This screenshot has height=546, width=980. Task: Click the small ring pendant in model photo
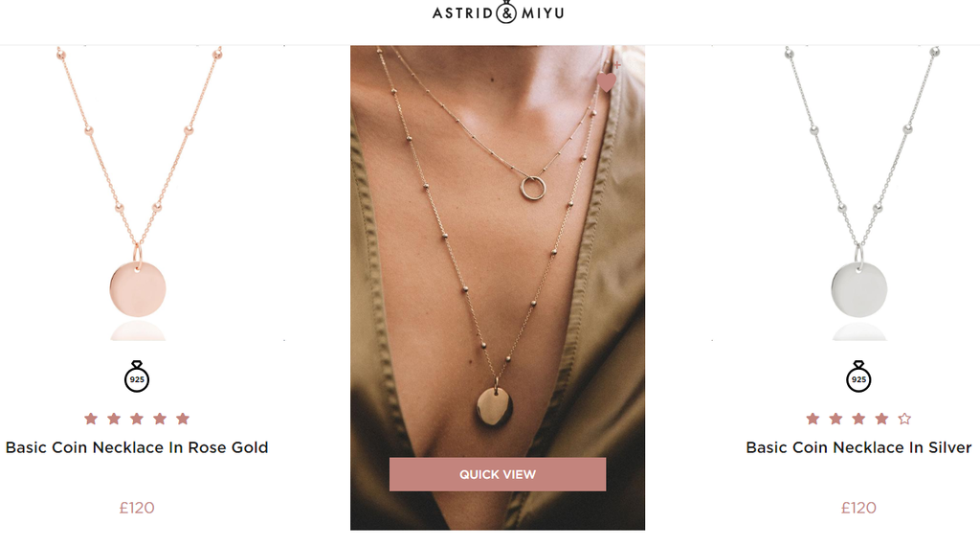533,189
